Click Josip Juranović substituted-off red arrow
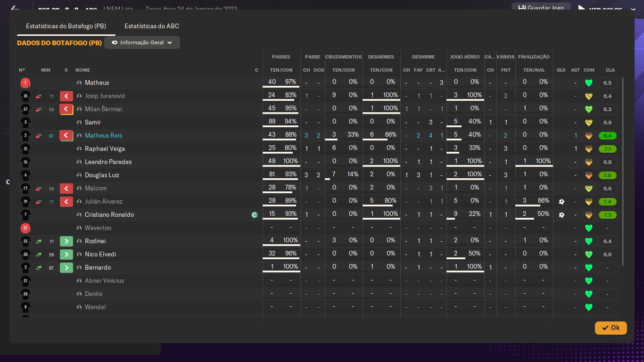This screenshot has height=362, width=644. point(66,96)
